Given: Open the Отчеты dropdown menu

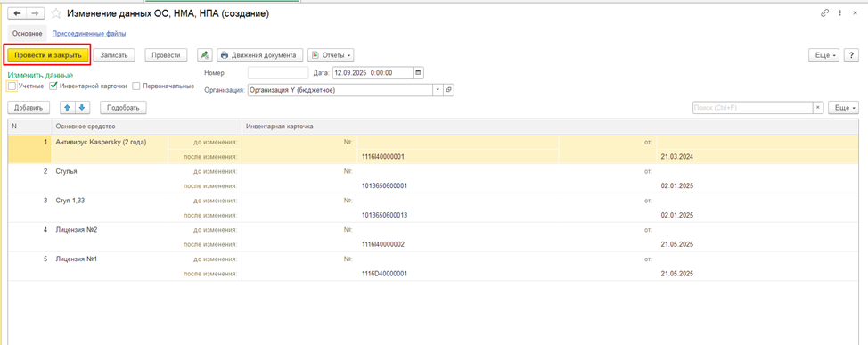Looking at the screenshot, I should pyautogui.click(x=331, y=55).
